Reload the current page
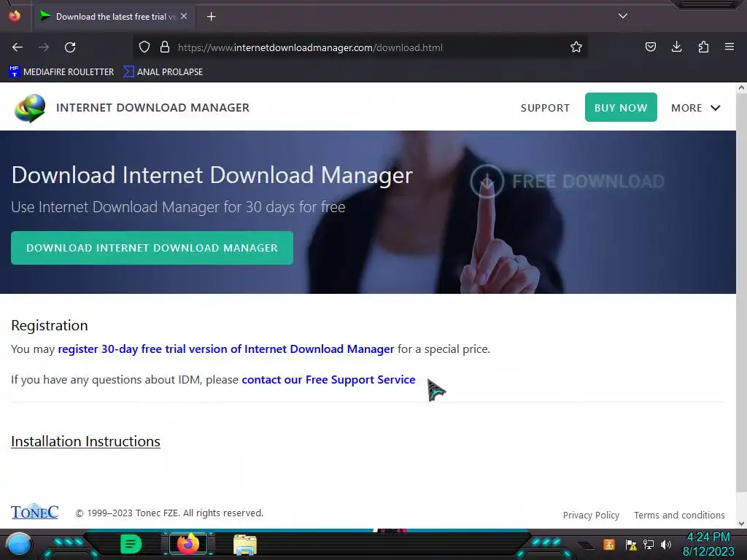 [70, 47]
